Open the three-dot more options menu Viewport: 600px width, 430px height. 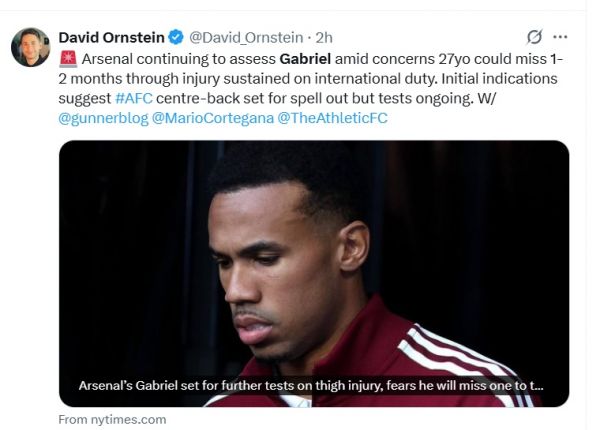click(x=560, y=37)
